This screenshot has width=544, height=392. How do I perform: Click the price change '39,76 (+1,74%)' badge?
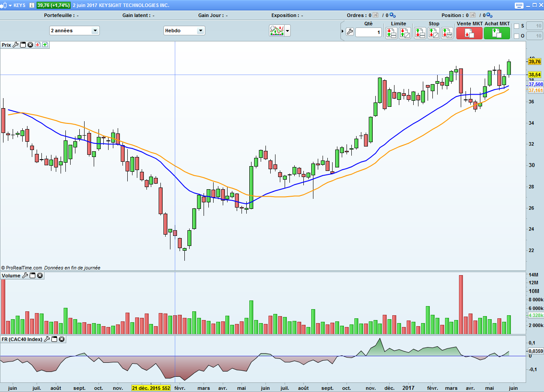[x=54, y=5]
